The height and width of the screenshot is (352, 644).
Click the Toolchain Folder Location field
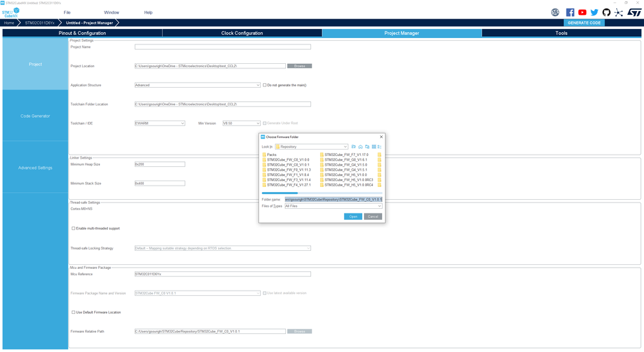tap(223, 104)
